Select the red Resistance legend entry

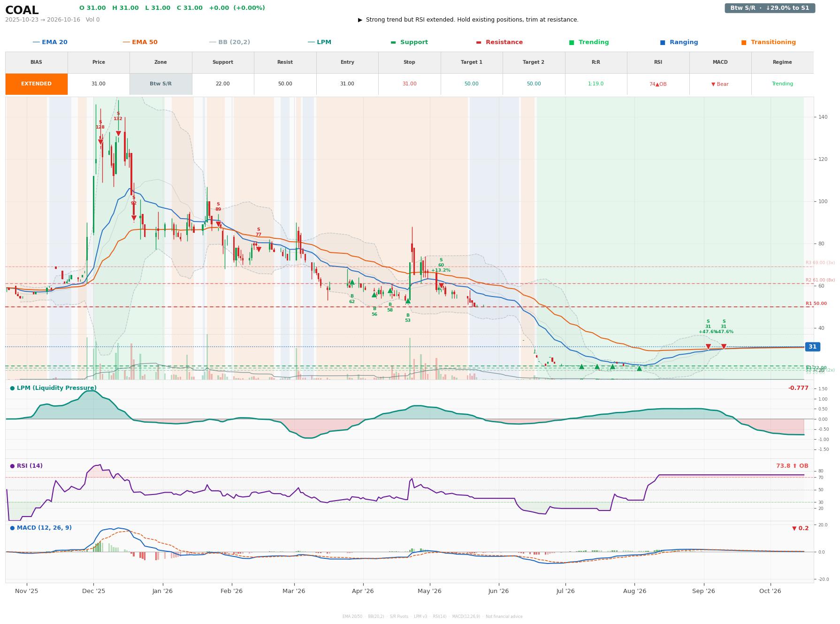tap(499, 42)
